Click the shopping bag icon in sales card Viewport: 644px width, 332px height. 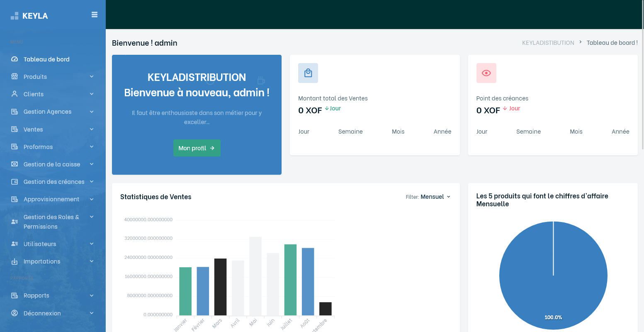coord(308,73)
